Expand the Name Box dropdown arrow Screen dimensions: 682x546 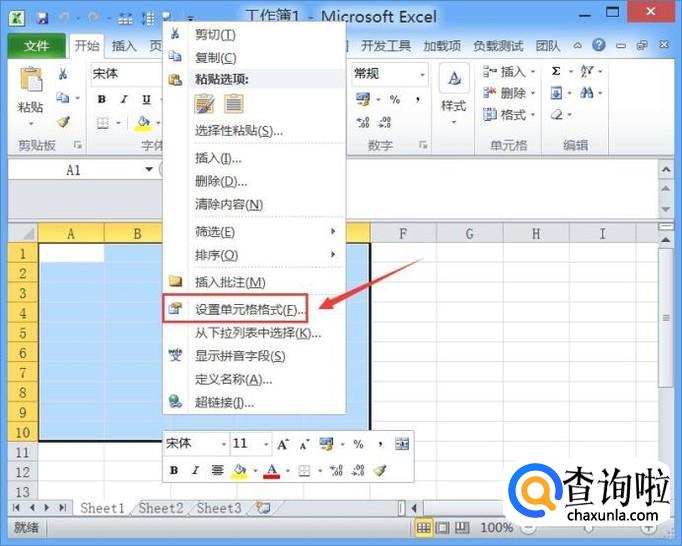149,169
